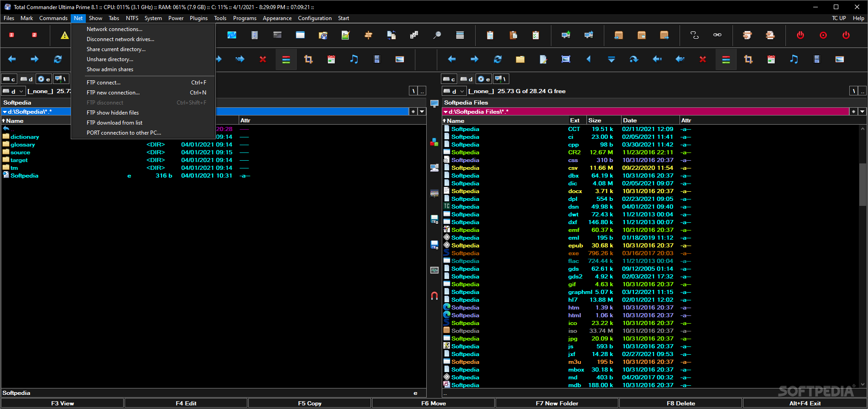Click the left panel back arrow
This screenshot has width=868, height=409.
pos(12,59)
